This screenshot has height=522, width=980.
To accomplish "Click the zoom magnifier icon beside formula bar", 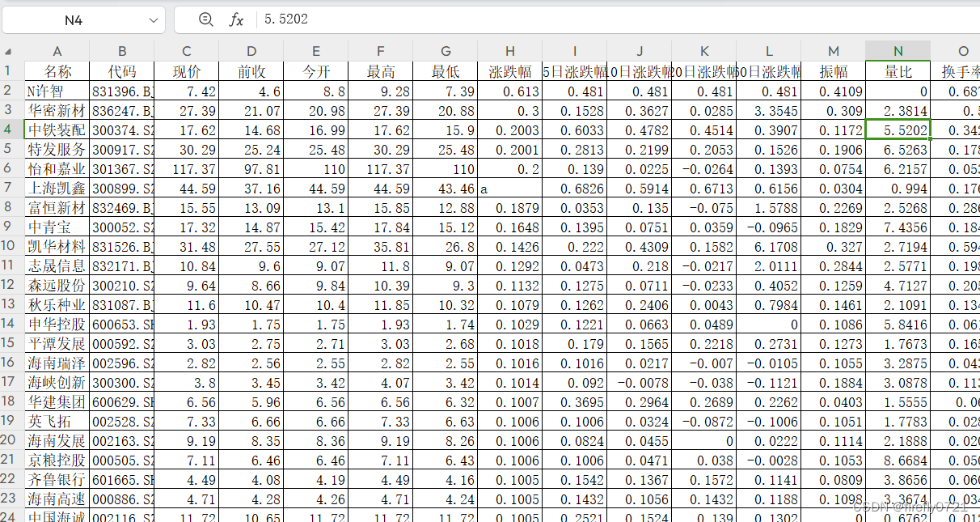I will [205, 19].
